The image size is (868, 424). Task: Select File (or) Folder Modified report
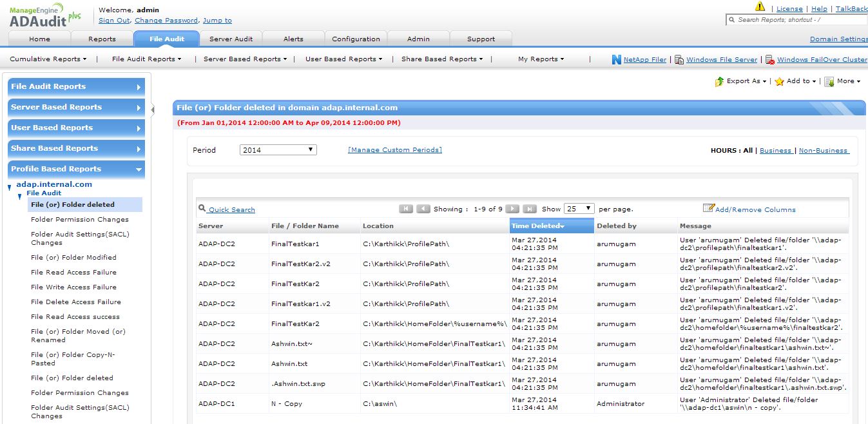(x=73, y=257)
